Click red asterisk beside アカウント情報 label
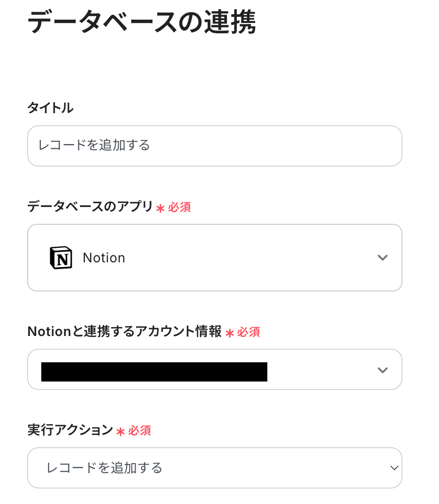 tap(229, 333)
